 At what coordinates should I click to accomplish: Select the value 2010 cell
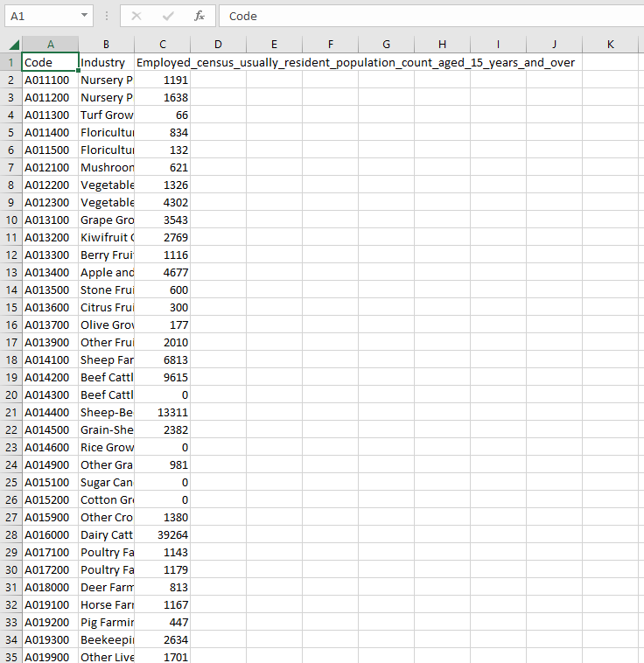[x=163, y=343]
